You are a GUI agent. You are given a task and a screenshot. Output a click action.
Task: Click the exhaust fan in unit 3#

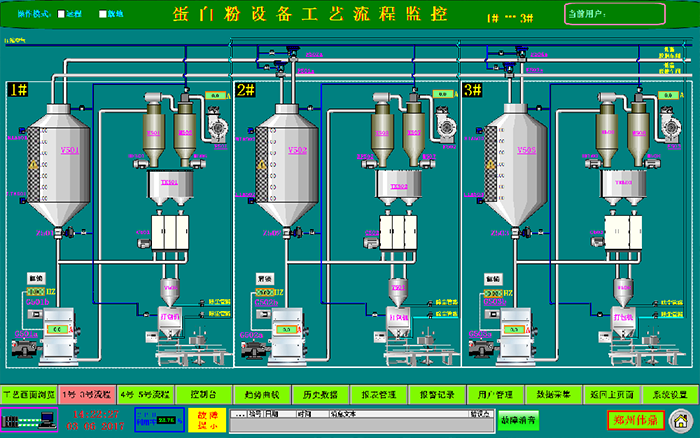click(671, 126)
